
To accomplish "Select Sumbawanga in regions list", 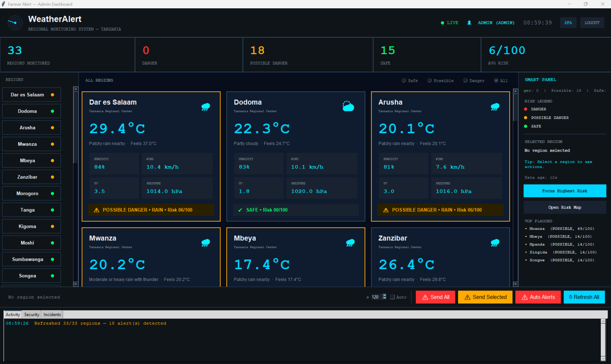I will click(x=32, y=259).
